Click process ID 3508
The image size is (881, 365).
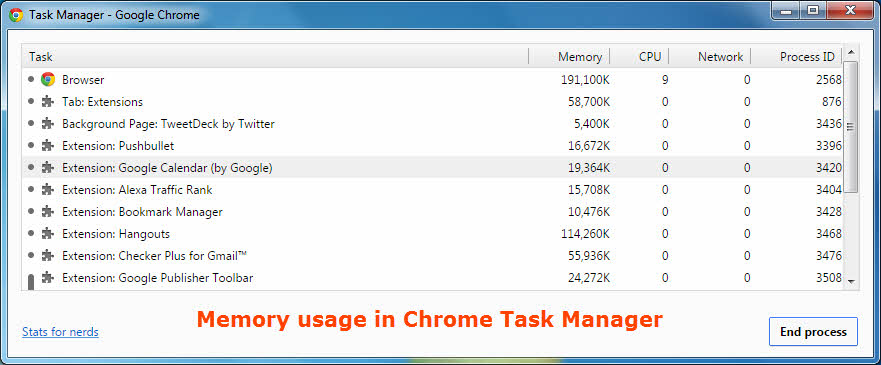(x=829, y=277)
